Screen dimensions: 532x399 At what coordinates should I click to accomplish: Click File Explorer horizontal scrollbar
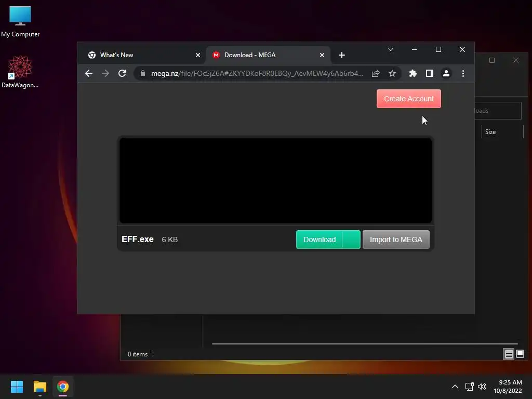coord(365,344)
